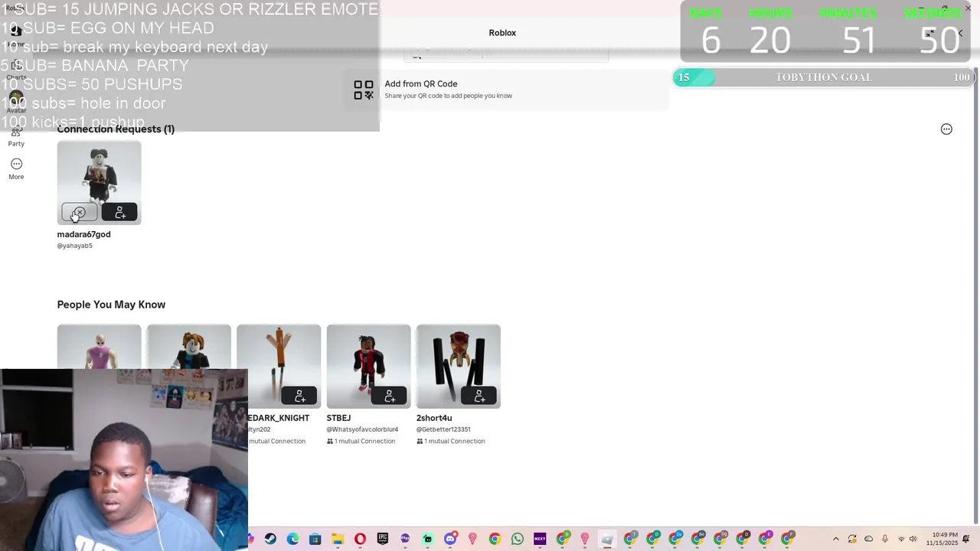Image resolution: width=980 pixels, height=551 pixels.
Task: Add 2short4u as a connection
Action: 479,396
